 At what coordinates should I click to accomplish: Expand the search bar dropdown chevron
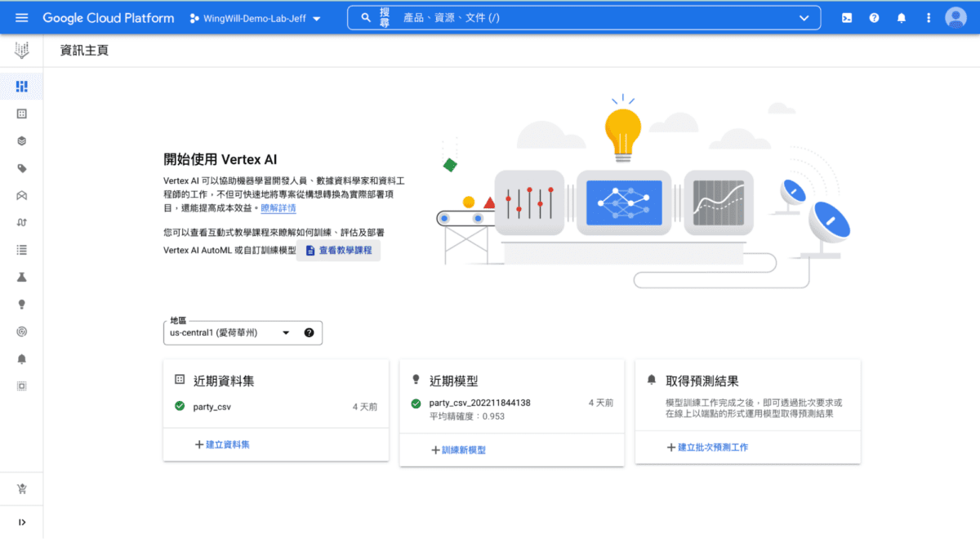pos(804,18)
